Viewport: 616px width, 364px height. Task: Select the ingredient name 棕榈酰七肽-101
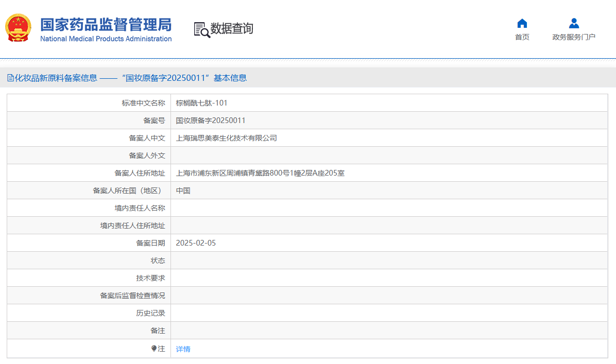pyautogui.click(x=201, y=103)
